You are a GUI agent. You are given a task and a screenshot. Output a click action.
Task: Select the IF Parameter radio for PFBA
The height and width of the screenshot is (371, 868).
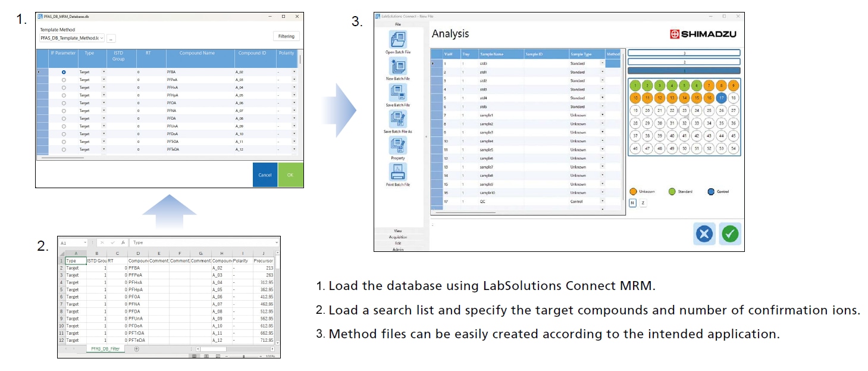pyautogui.click(x=64, y=72)
